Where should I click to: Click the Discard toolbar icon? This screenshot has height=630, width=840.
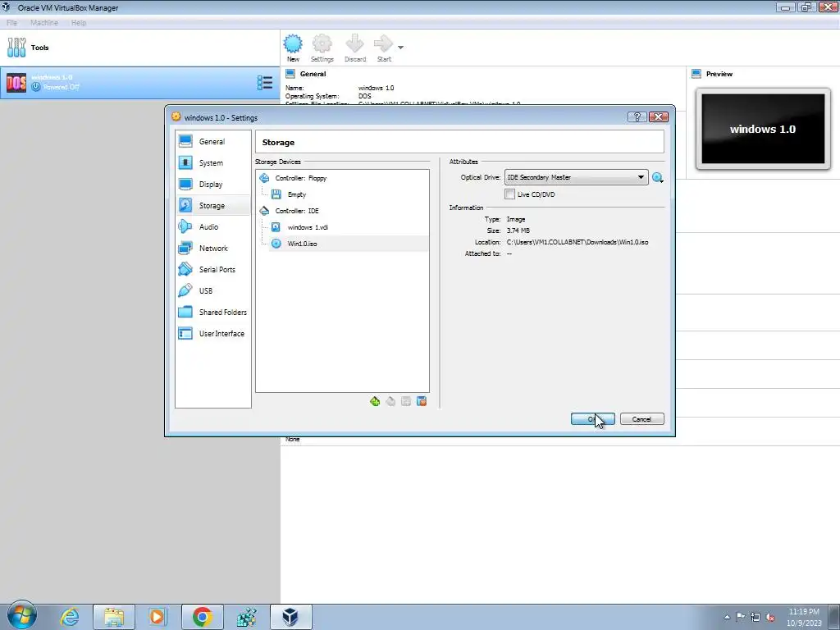coord(354,48)
